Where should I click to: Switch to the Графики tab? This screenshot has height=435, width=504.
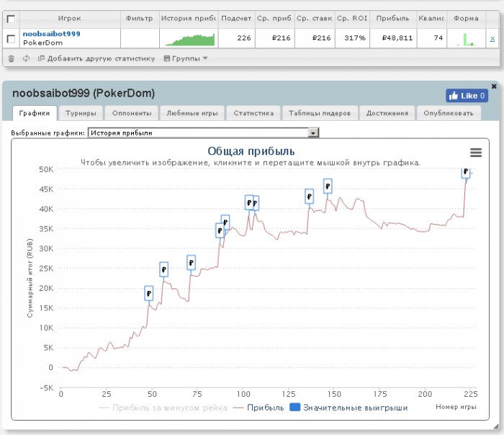coord(35,113)
